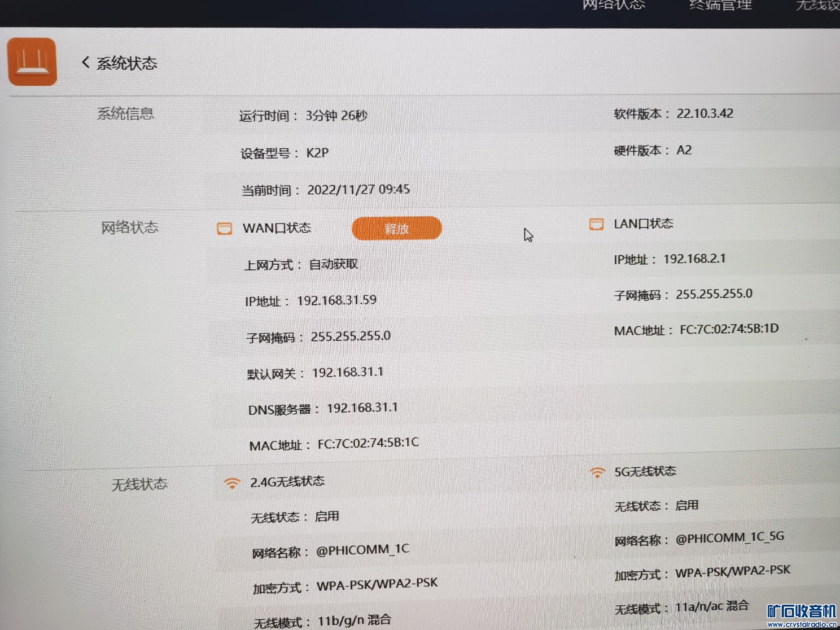This screenshot has height=630, width=840.
Task: Select the 系统信息 section label
Action: [126, 114]
